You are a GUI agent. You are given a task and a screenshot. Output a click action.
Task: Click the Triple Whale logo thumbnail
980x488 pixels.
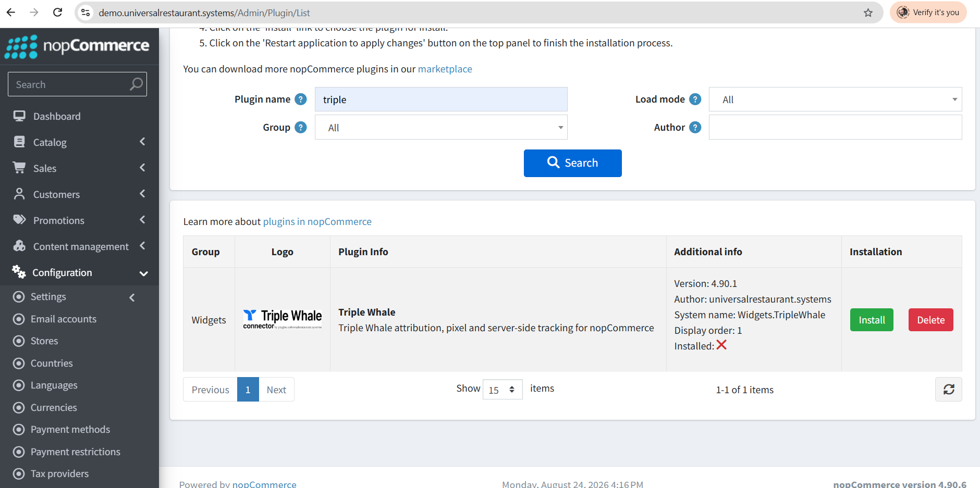click(x=283, y=319)
